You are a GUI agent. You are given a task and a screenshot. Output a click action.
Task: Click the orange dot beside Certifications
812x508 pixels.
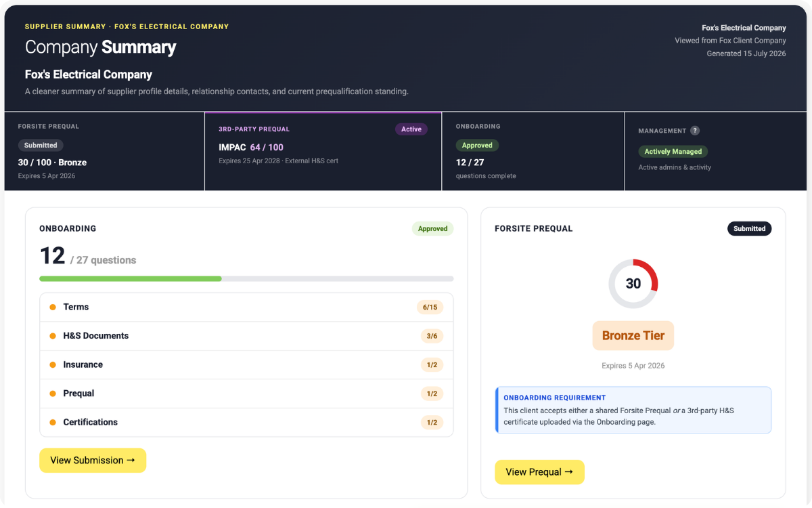(53, 423)
